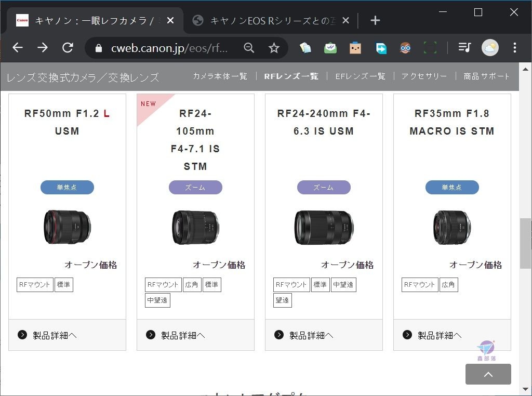Click 広角 tag on RF35mm card
The width and height of the screenshot is (532, 396).
point(448,285)
